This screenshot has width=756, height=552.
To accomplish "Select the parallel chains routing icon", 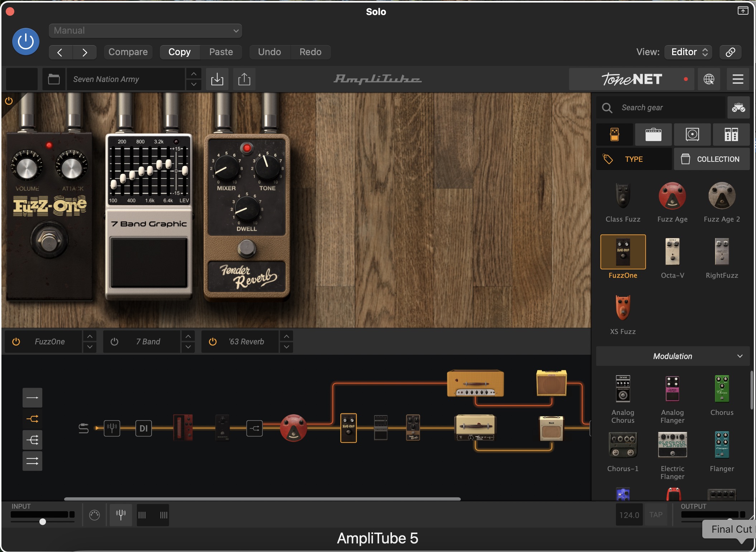I will coord(32,461).
